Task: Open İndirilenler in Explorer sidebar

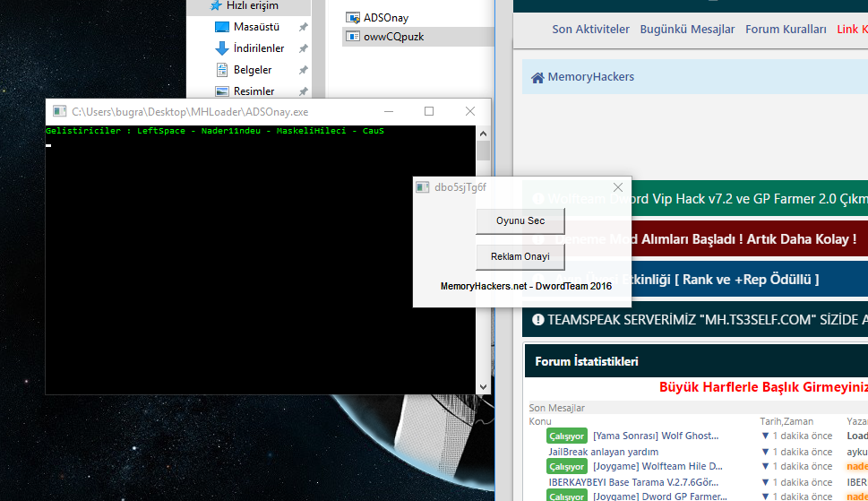Action: 259,48
